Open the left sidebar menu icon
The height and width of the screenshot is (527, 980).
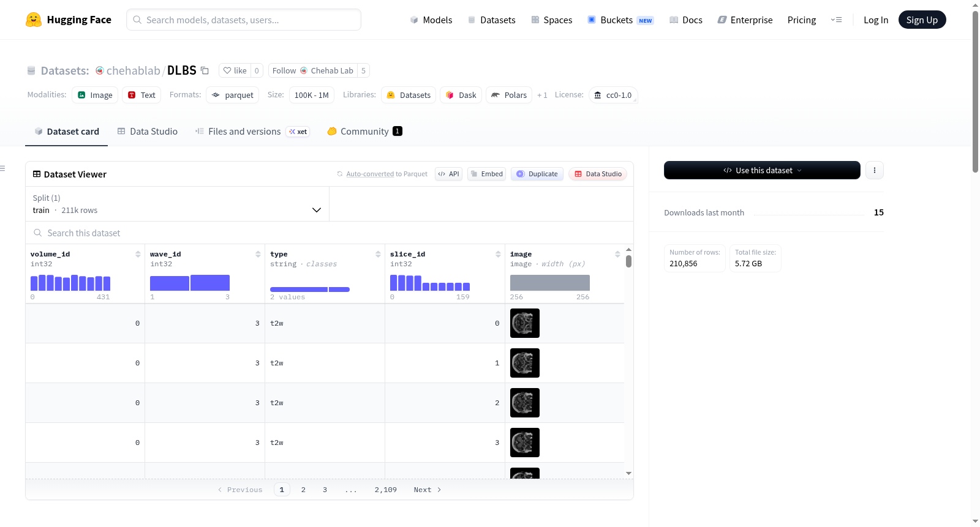pos(2,168)
